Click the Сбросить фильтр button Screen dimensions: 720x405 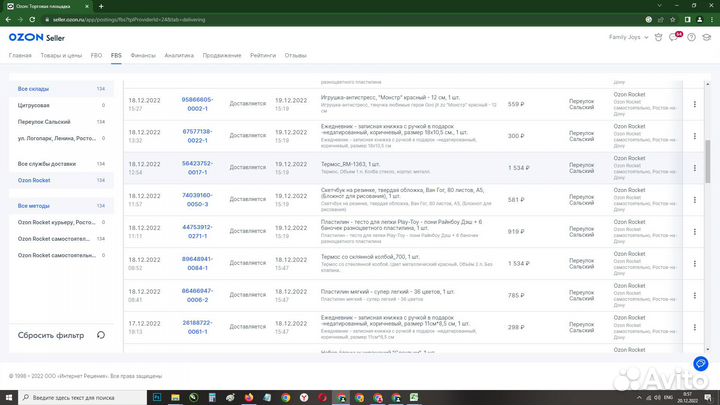coord(51,336)
